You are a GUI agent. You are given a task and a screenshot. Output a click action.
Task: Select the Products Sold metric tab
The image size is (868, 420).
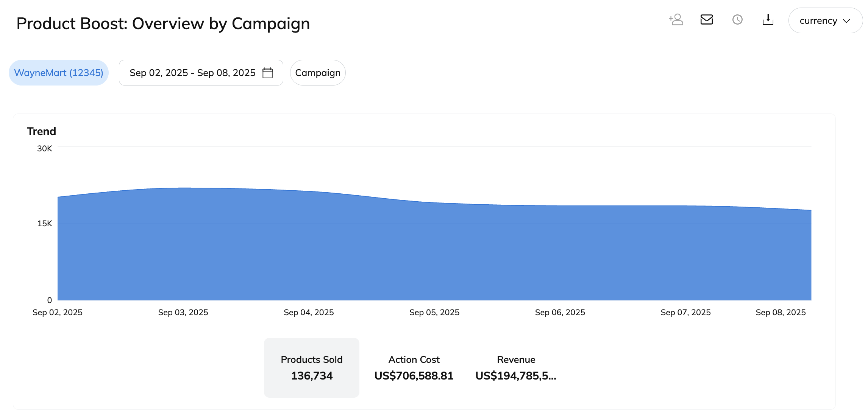(x=312, y=367)
